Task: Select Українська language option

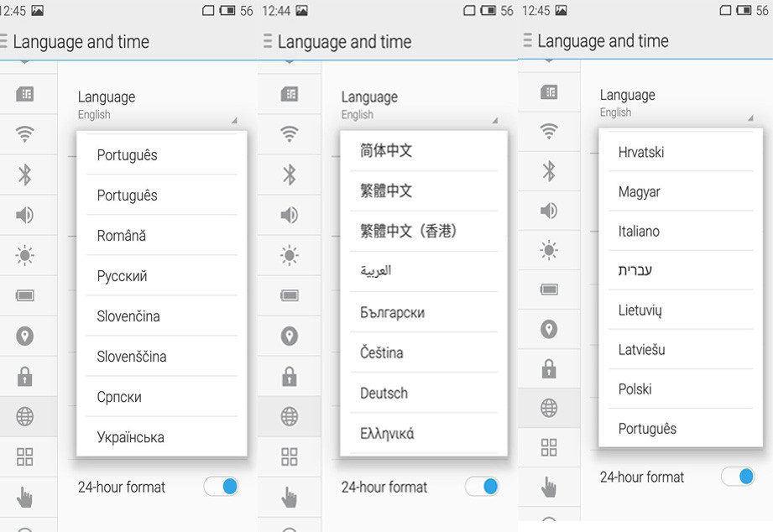Action: point(130,437)
